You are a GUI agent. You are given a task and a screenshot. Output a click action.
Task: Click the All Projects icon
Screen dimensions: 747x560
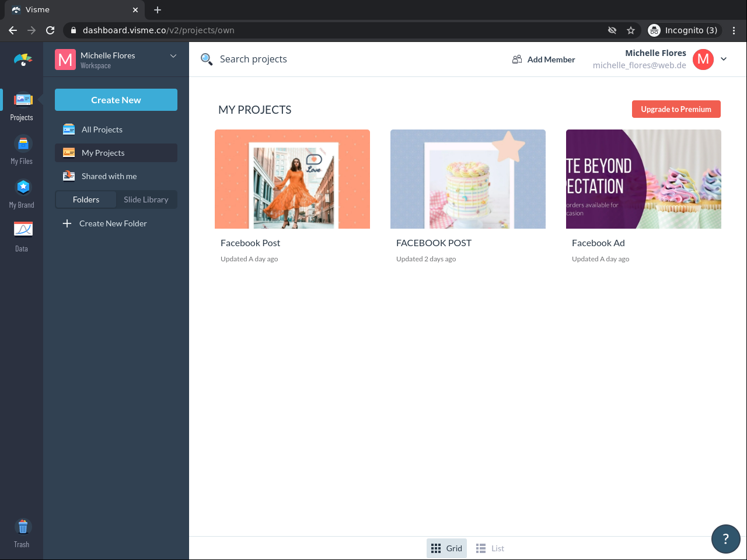coord(69,129)
